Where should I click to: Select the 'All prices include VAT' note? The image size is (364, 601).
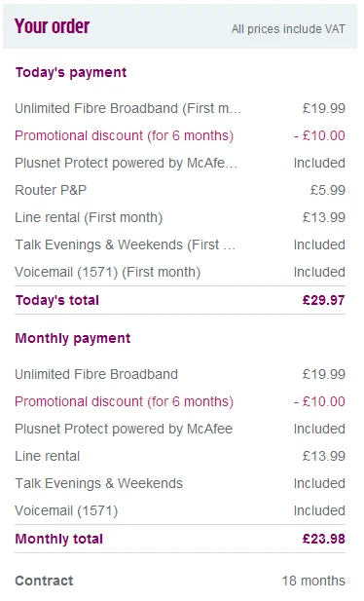coord(288,29)
